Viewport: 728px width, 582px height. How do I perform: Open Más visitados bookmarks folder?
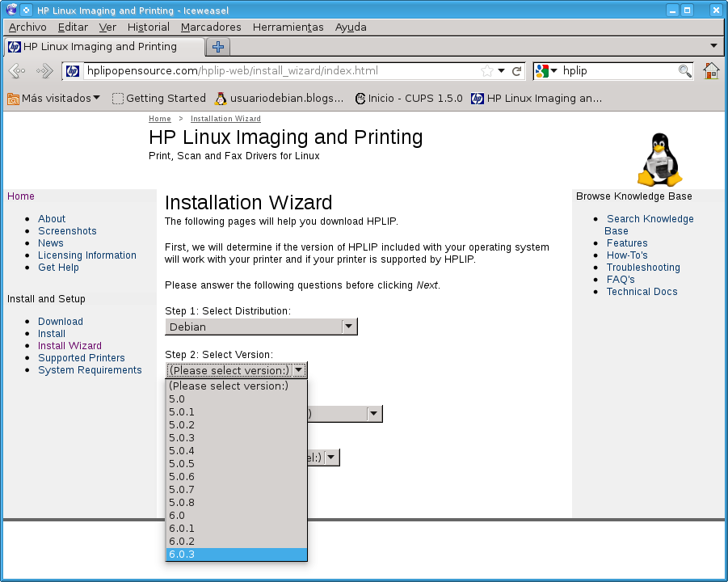53,98
